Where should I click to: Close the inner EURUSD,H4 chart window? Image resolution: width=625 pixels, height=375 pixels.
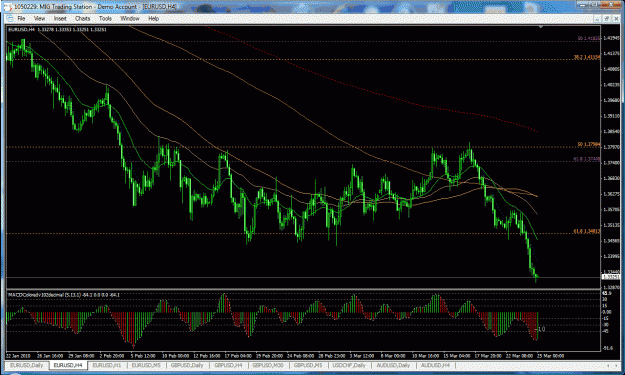click(x=616, y=18)
